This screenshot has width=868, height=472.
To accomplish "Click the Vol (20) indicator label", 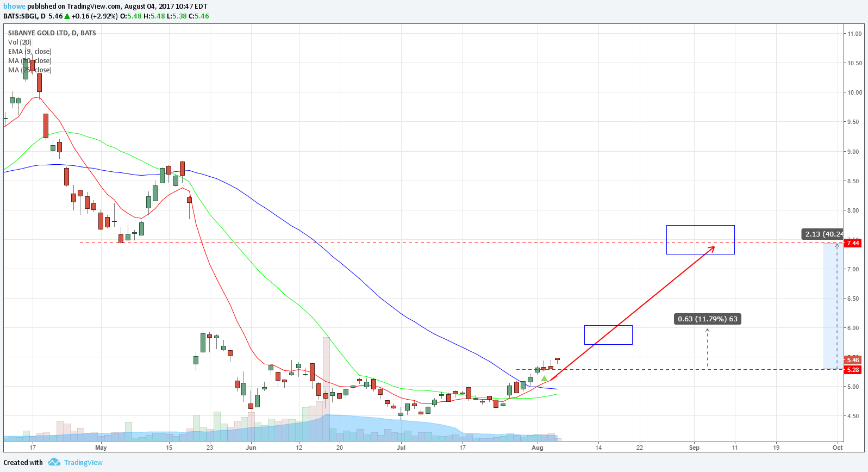I will click(x=20, y=42).
